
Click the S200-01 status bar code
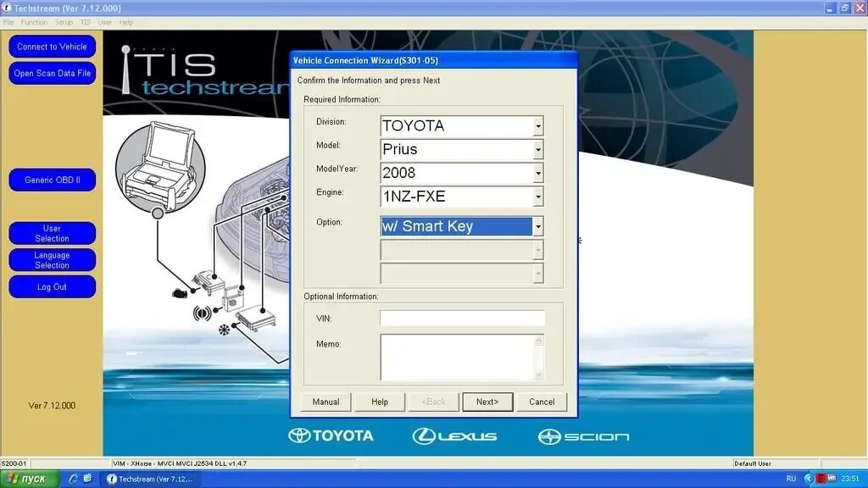click(x=14, y=463)
